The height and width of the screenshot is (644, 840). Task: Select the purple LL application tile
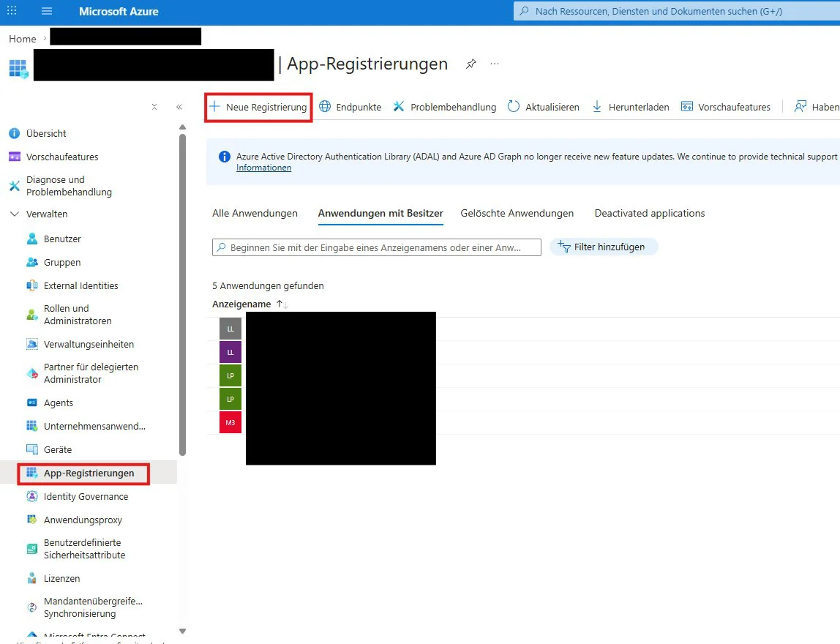[x=230, y=352]
